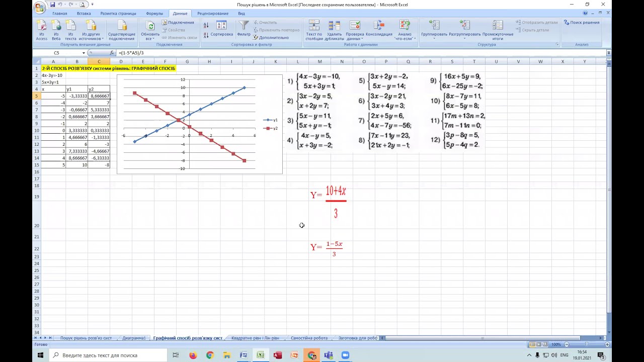Open sheet Квадратне рівн і Лін рівн
The width and height of the screenshot is (644, 362).
[255, 338]
